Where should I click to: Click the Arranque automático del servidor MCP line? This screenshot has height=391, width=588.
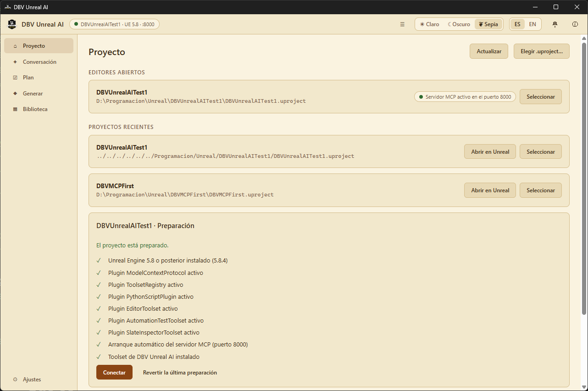coord(178,345)
